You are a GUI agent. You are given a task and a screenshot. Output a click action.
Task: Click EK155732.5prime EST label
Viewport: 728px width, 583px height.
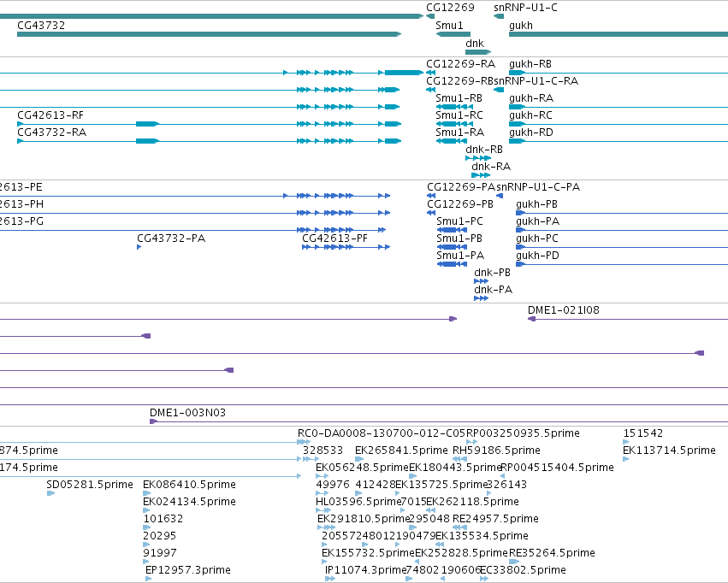368,553
